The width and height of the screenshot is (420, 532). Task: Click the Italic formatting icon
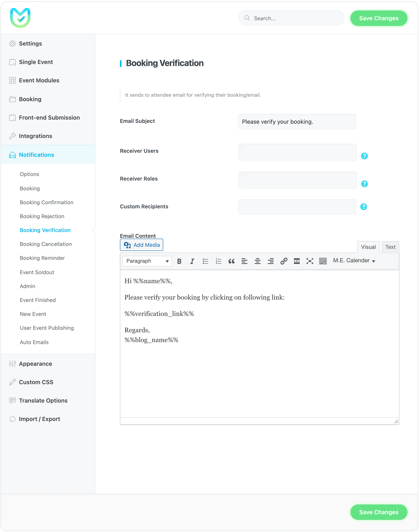[x=192, y=261]
